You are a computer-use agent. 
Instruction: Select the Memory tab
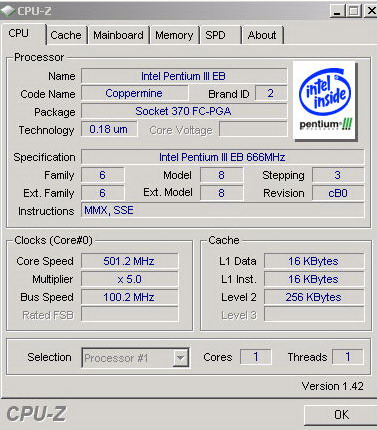coord(174,35)
